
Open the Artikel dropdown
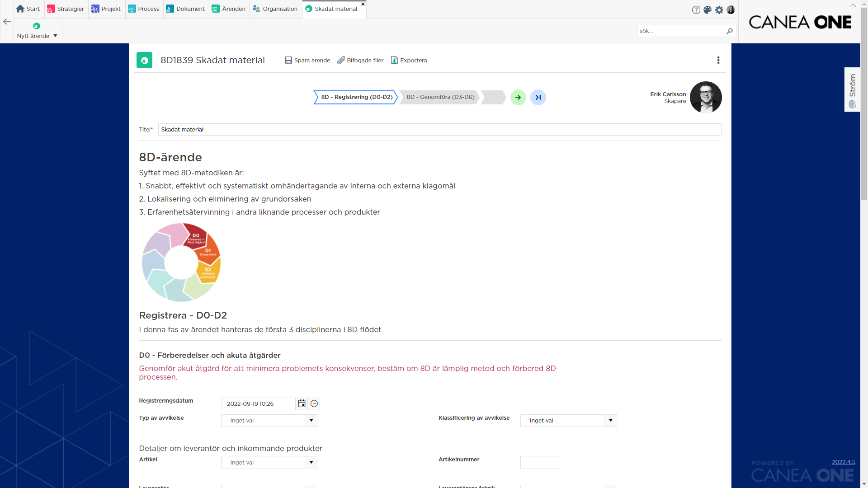coord(311,462)
